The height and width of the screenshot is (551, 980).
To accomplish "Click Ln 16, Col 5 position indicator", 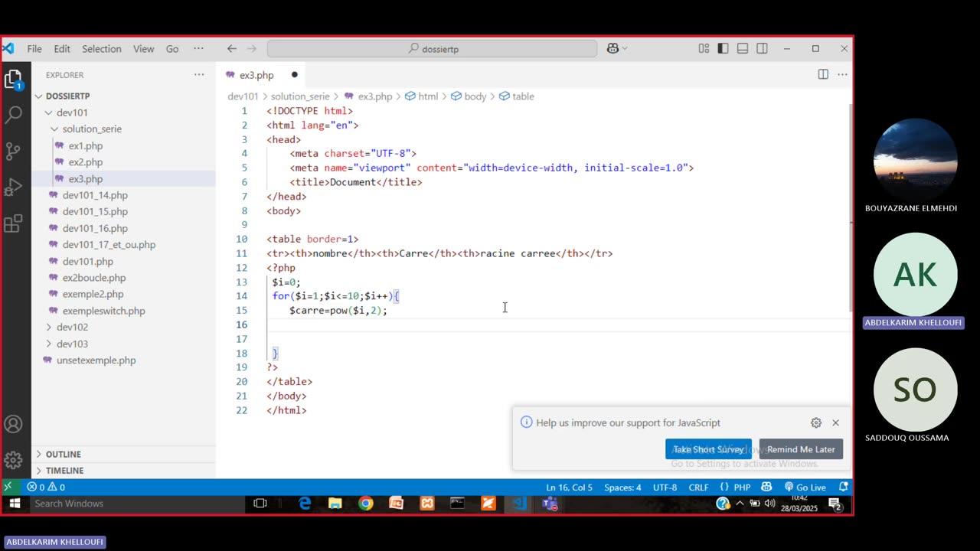I will point(569,487).
